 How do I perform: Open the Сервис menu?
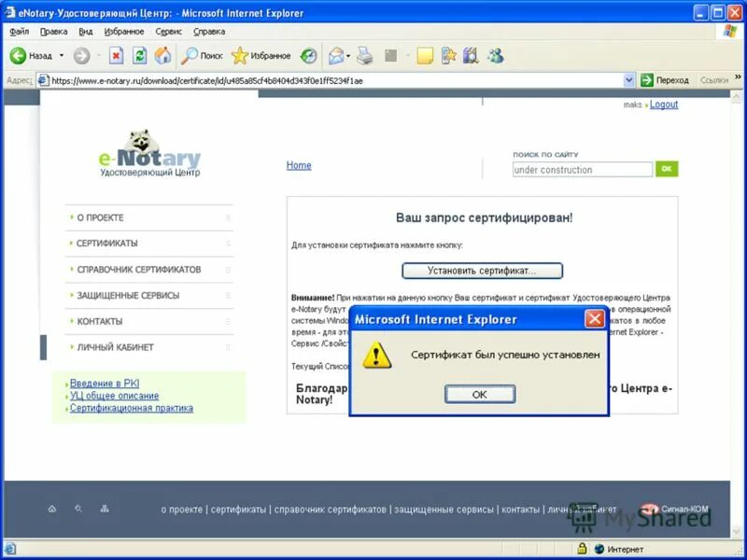(169, 32)
